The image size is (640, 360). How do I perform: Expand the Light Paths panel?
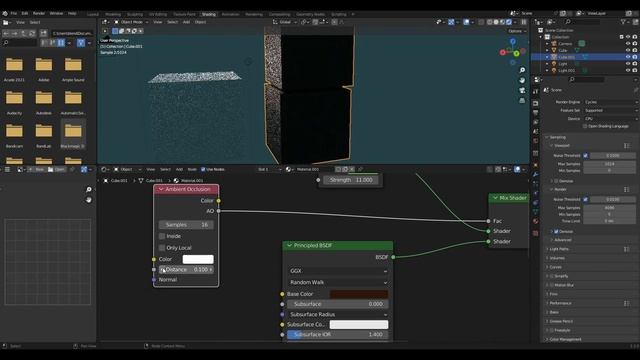click(x=559, y=249)
